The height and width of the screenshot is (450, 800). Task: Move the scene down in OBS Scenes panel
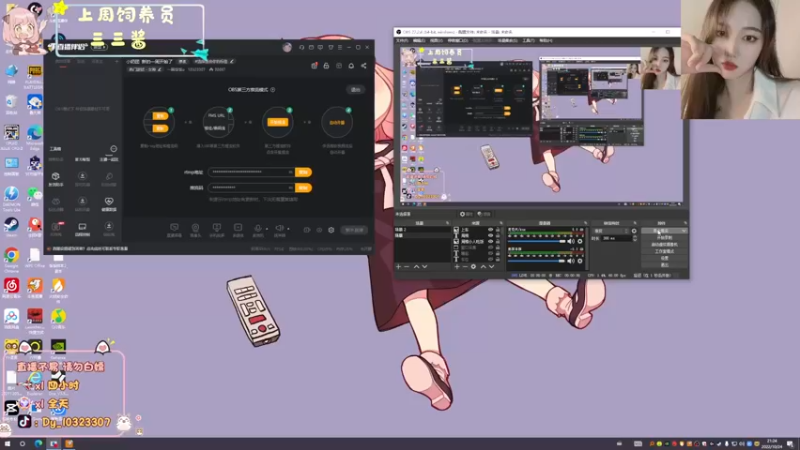[x=424, y=267]
